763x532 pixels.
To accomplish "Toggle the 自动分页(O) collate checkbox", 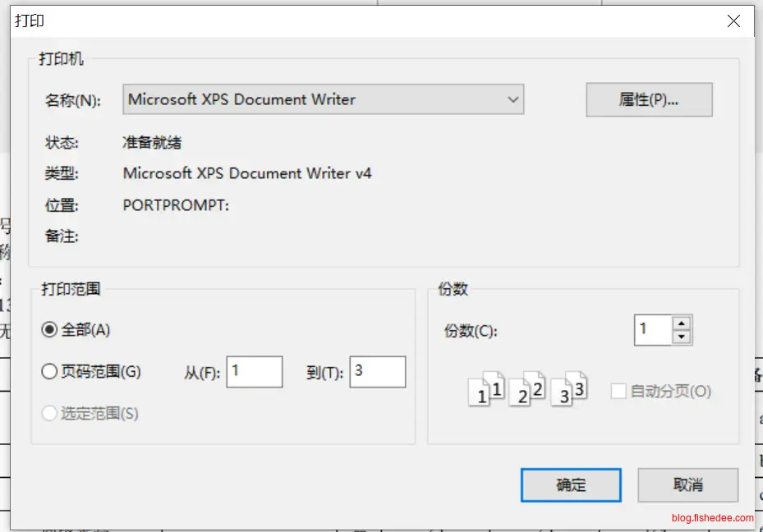I will point(618,392).
